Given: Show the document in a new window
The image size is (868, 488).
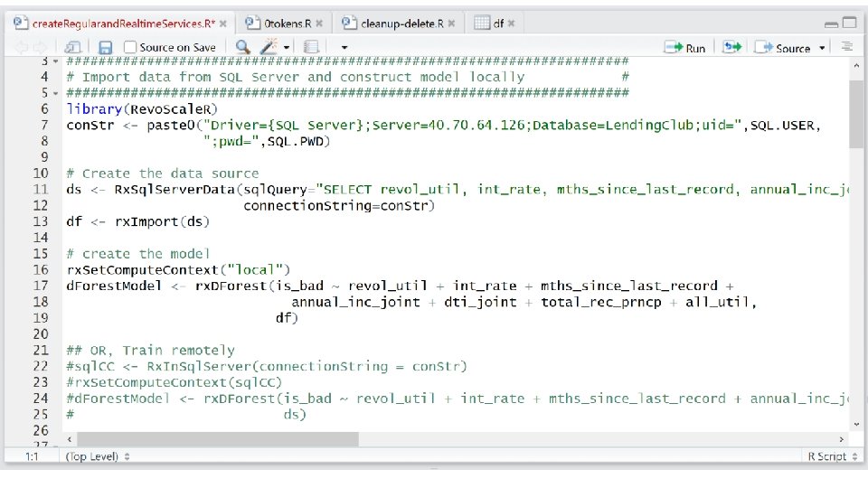Looking at the screenshot, I should pyautogui.click(x=72, y=48).
